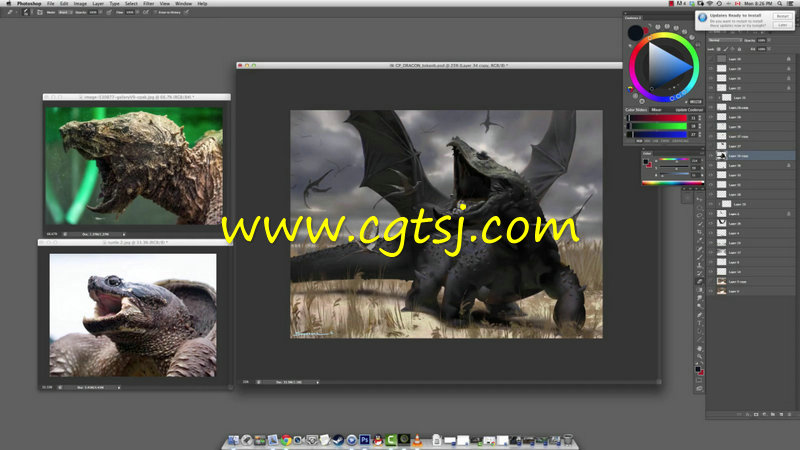Screen dimensions: 800x450
Task: Toggle visibility of Layer 9 at bottom
Action: (711, 291)
